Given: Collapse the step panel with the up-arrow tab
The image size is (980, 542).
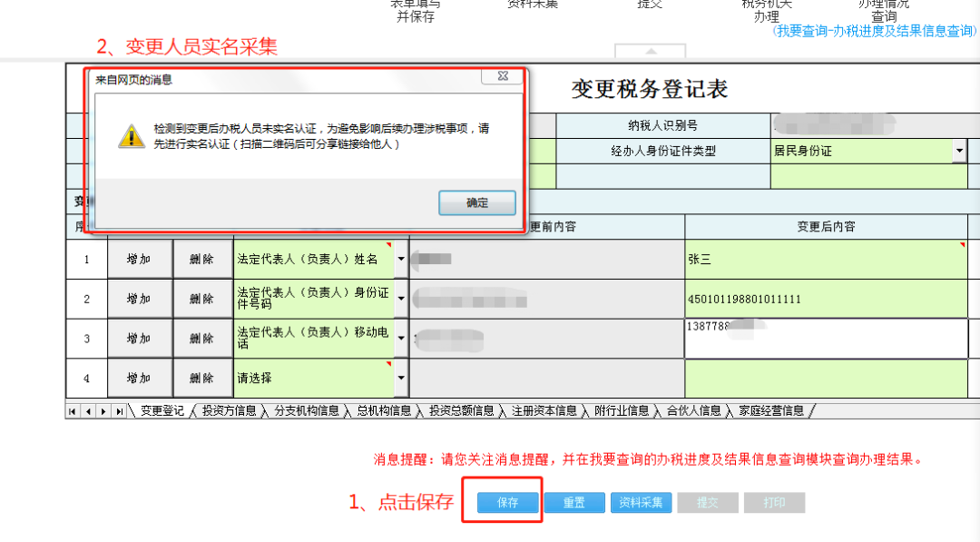Looking at the screenshot, I should (x=651, y=51).
